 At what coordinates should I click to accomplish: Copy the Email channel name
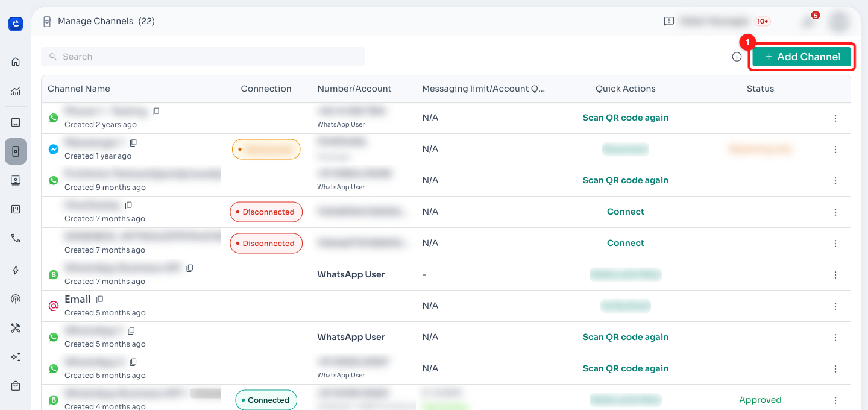click(100, 300)
